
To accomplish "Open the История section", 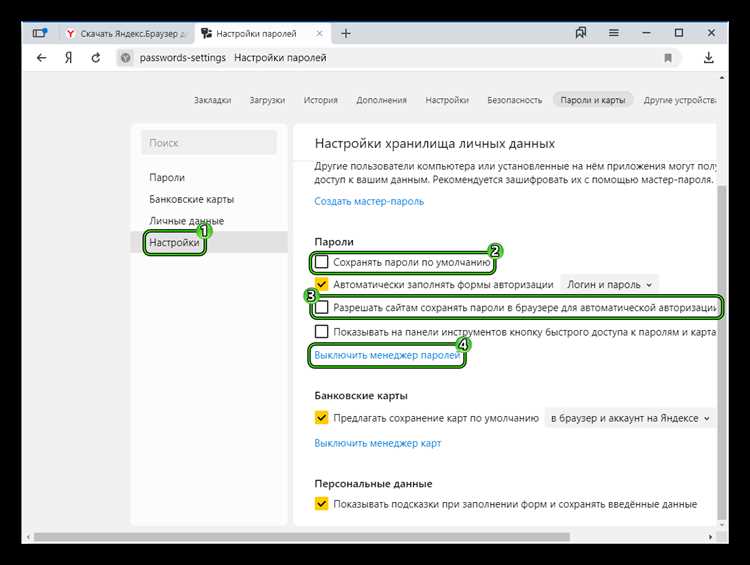I will pyautogui.click(x=320, y=100).
